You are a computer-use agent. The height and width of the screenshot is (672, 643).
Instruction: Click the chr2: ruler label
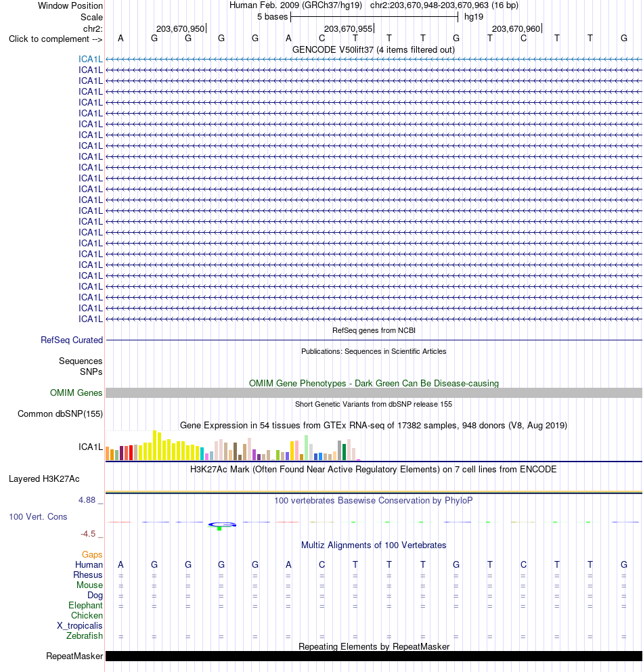point(93,28)
